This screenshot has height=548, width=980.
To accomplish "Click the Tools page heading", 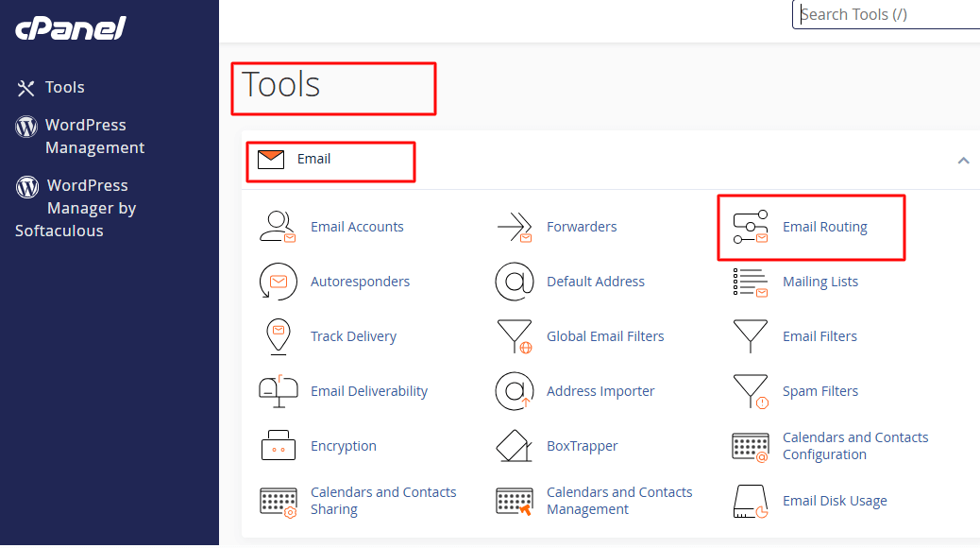I will click(280, 85).
